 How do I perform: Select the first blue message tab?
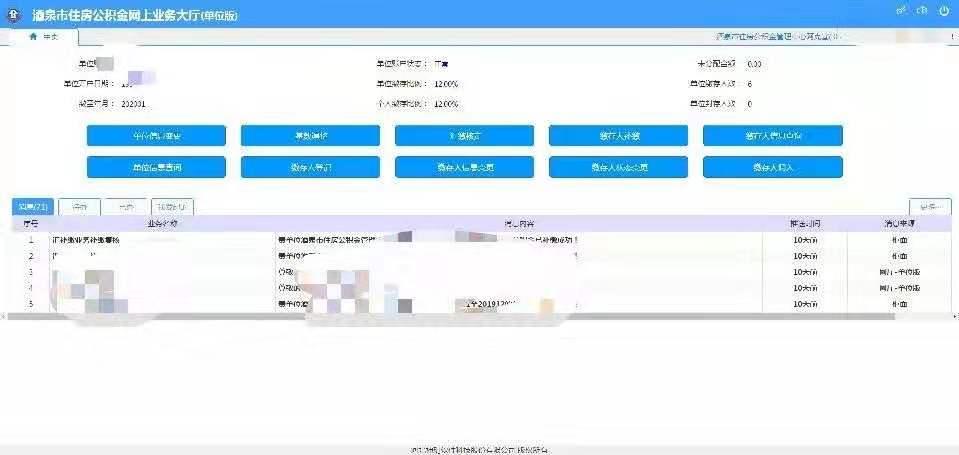pos(32,207)
